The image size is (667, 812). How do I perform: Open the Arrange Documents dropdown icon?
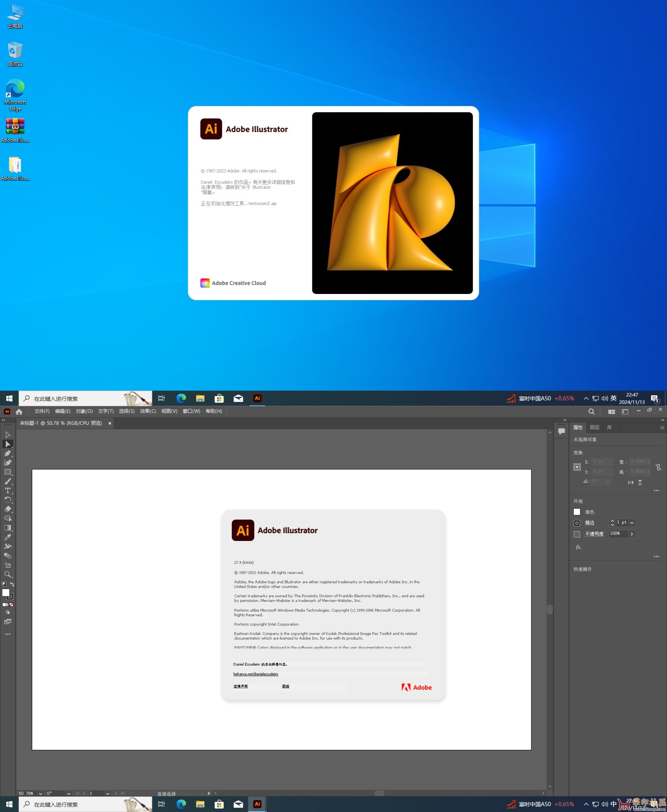coord(611,412)
